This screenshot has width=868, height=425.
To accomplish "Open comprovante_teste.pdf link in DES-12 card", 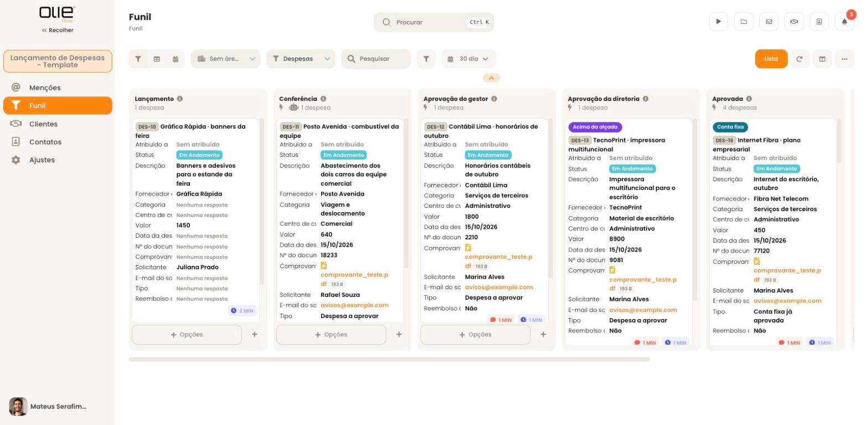I will (498, 262).
